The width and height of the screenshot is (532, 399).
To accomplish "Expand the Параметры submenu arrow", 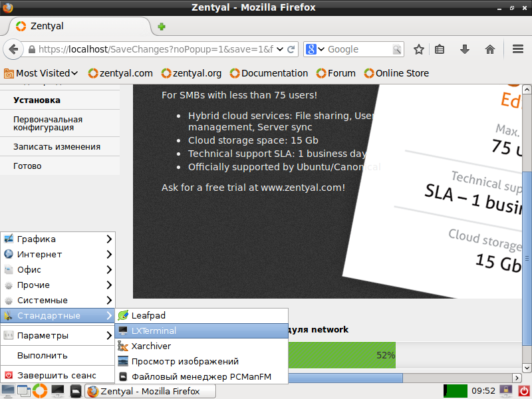I will click(x=109, y=336).
